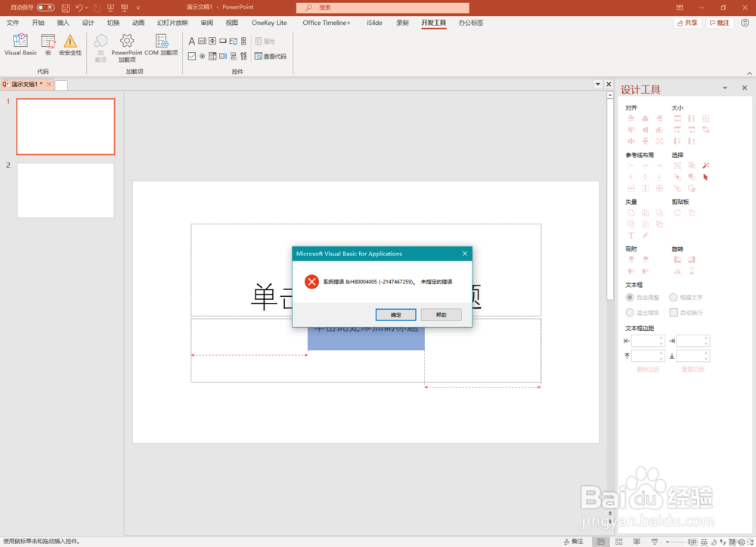Click left text margin input field

point(648,341)
